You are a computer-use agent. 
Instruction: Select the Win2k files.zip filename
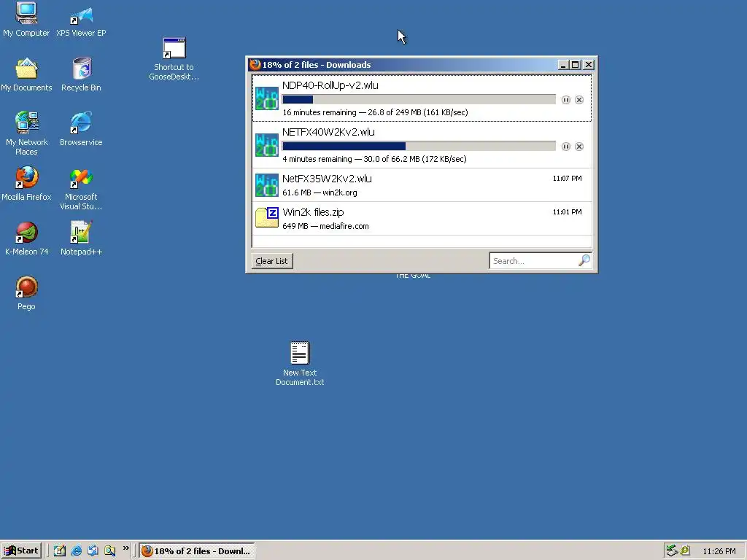click(312, 212)
